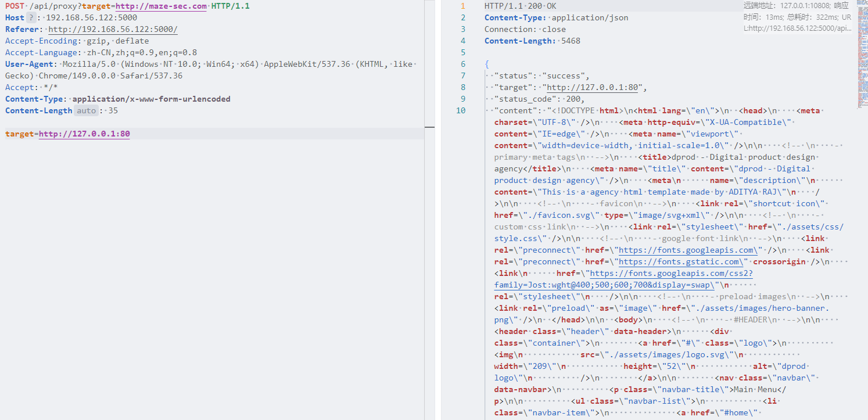The image size is (868, 420).
Task: Click the response "application/json" content type value
Action: click(x=590, y=17)
